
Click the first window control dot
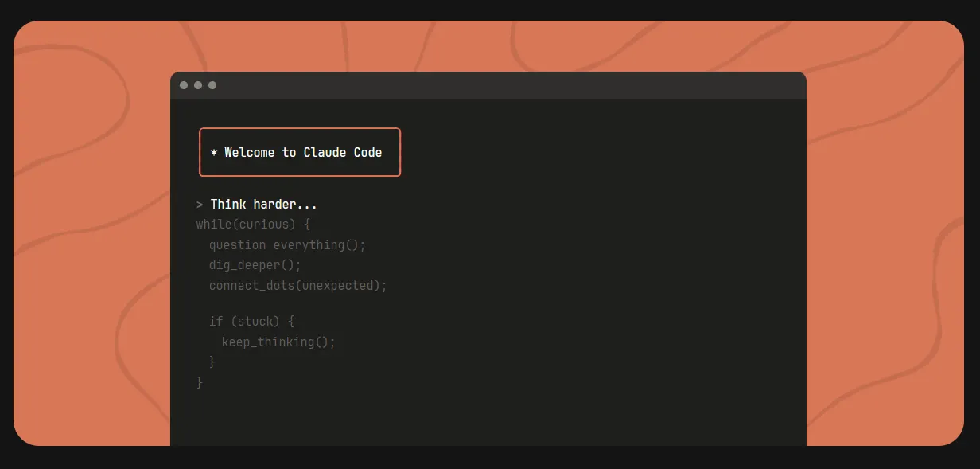[184, 85]
